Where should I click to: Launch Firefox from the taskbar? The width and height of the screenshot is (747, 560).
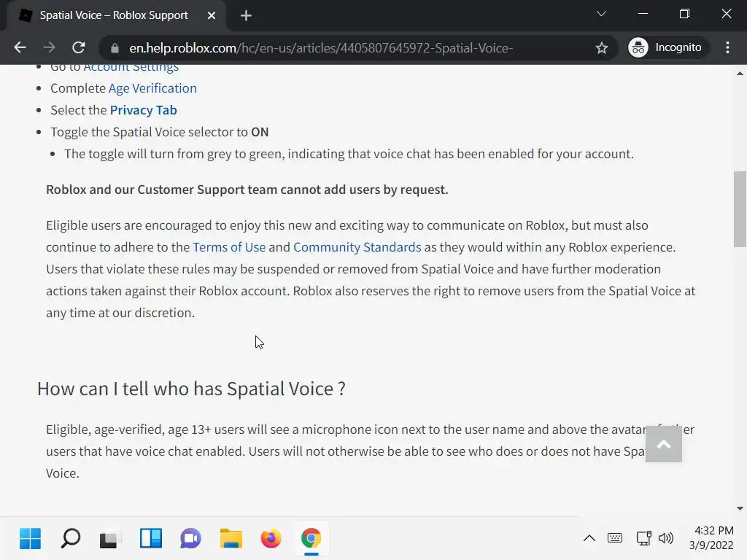coord(271,539)
